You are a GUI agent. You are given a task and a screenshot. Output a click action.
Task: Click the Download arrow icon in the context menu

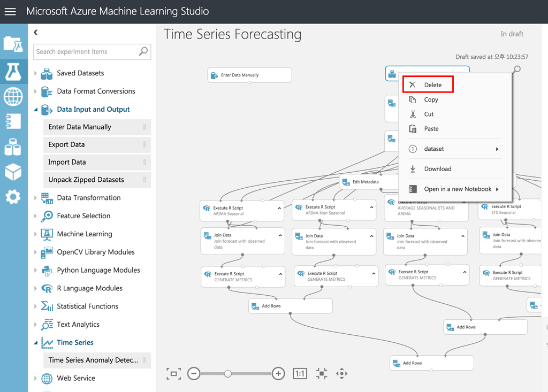pos(413,169)
